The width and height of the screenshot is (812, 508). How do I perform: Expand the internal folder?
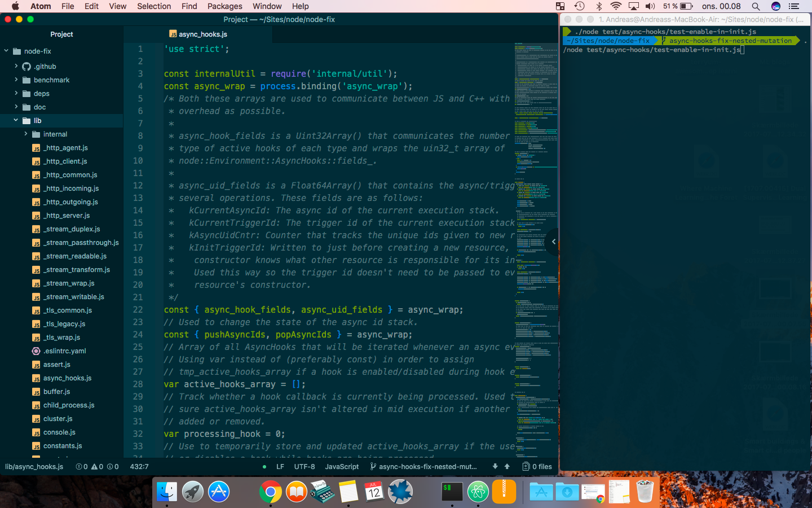(26, 134)
